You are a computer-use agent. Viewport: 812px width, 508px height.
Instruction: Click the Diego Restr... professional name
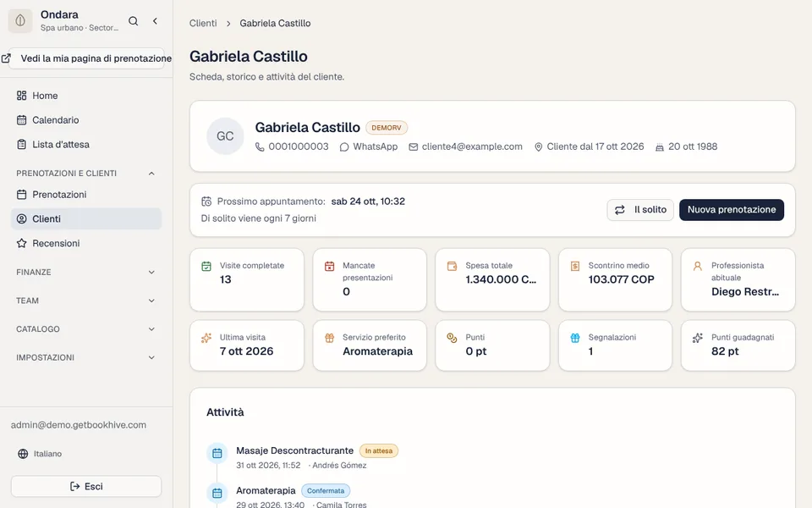tap(744, 292)
